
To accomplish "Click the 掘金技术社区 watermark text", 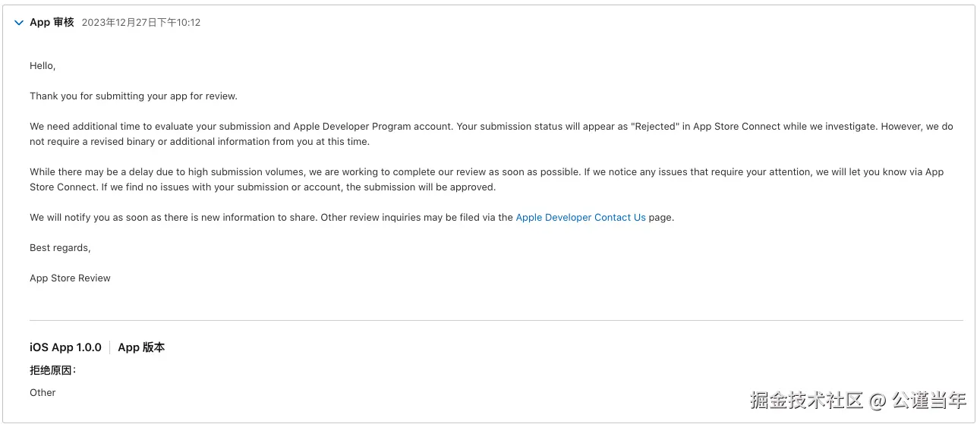I will [x=806, y=400].
